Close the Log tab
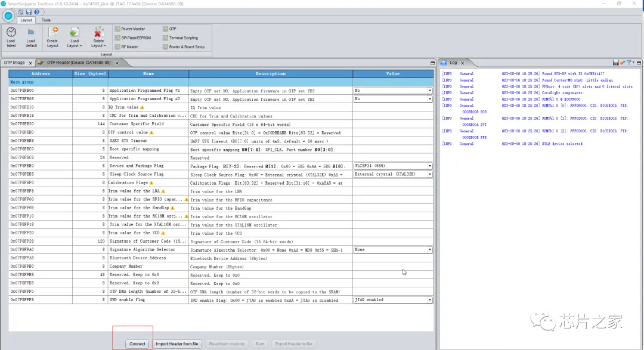 [x=463, y=63]
